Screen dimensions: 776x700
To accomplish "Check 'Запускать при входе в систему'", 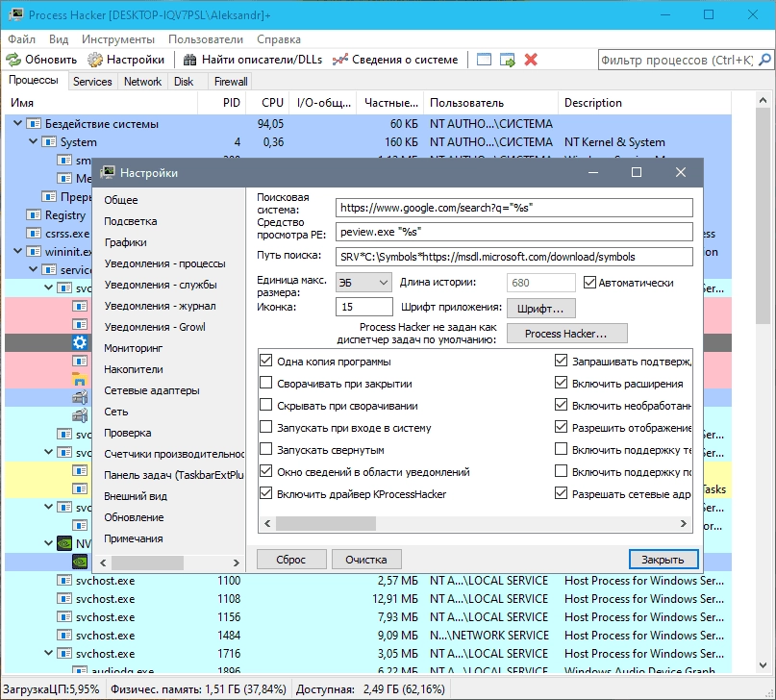I will pyautogui.click(x=266, y=427).
